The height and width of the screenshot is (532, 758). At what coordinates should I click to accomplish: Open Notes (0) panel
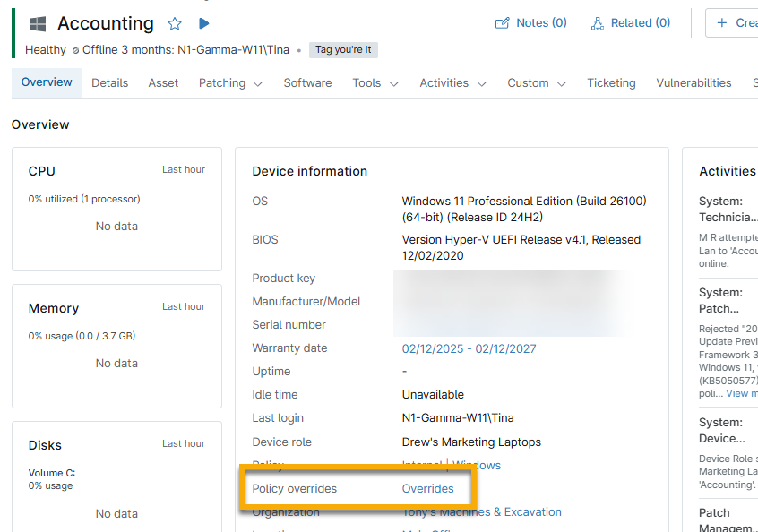pos(531,22)
